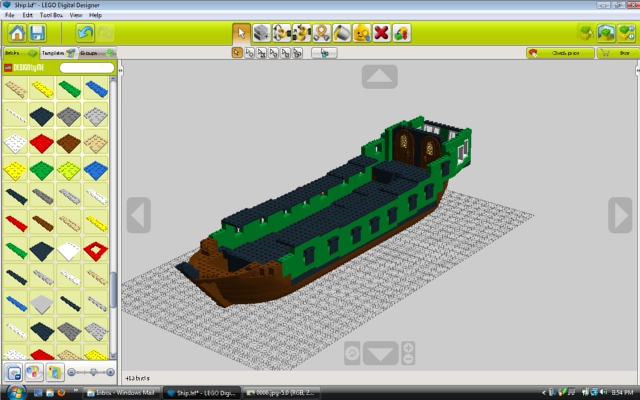
Task: Save the model with floppy disk icon
Action: [37, 33]
